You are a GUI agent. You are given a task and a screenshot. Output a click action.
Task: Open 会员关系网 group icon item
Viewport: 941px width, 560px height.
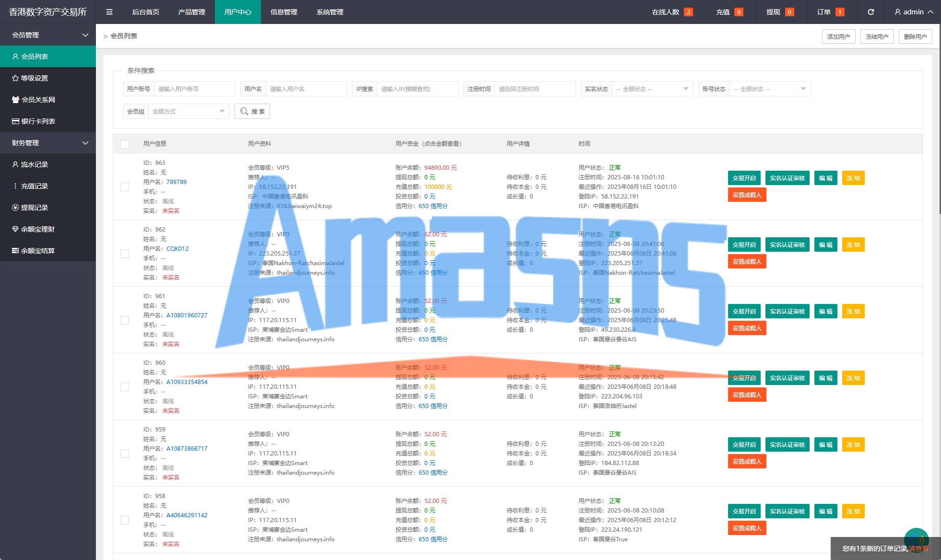(38, 100)
